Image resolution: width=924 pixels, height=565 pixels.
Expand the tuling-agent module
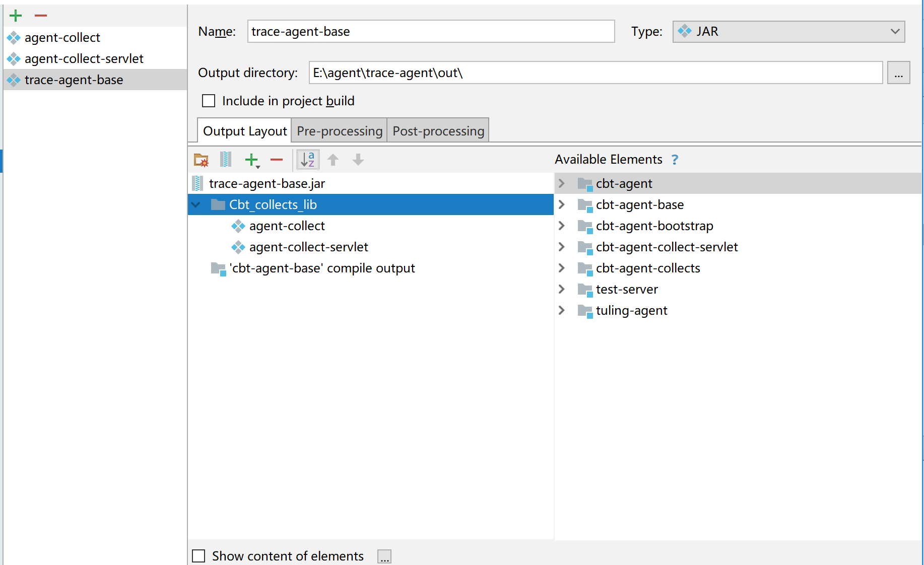point(562,310)
